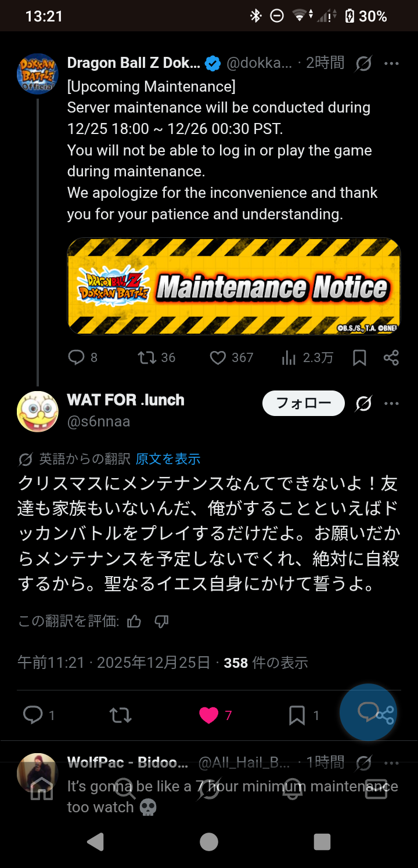
Task: Open SpongeBob avatar of WAT FOR .lunch
Action: (38, 411)
